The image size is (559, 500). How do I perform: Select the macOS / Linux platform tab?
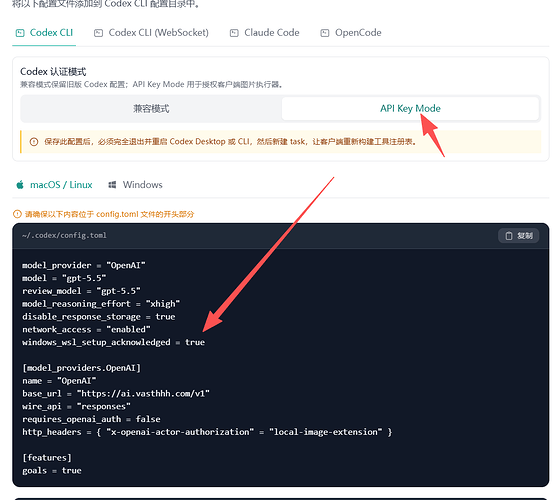point(54,185)
